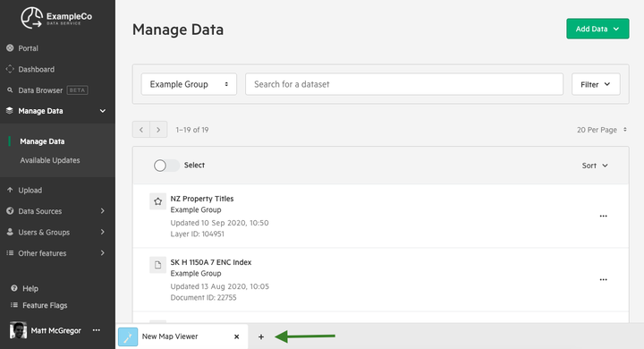Viewport: 644px width, 349px height.
Task: Expand the Other features submenu chevron
Action: pyautogui.click(x=103, y=253)
